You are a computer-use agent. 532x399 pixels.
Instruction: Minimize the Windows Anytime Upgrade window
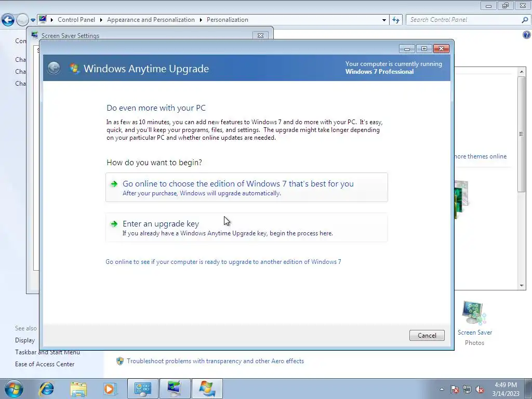(x=407, y=48)
